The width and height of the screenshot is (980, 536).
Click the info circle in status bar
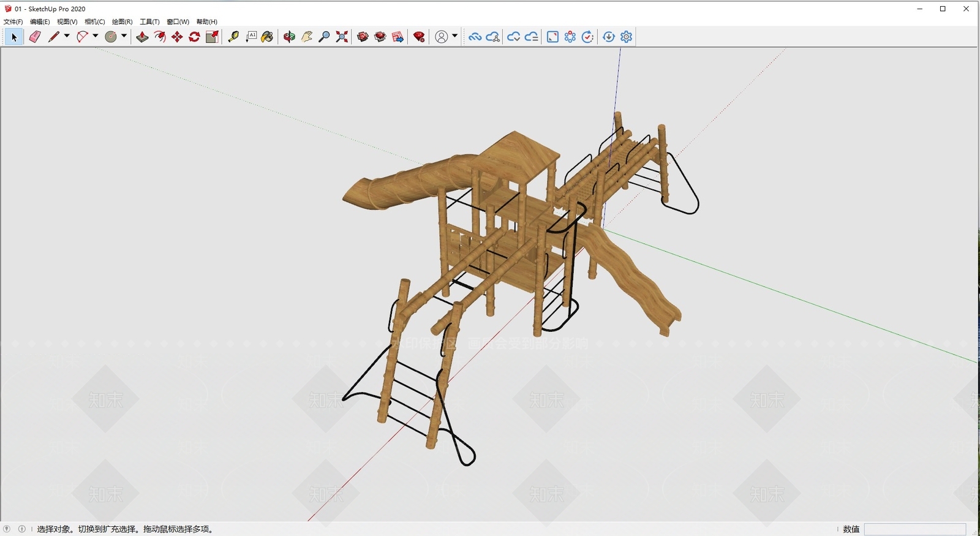tap(22, 529)
